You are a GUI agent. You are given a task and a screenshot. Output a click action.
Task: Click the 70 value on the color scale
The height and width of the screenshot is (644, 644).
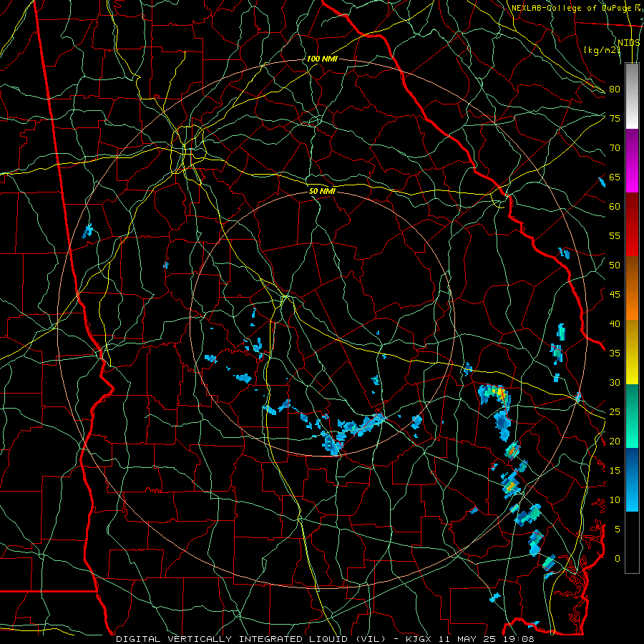point(615,148)
